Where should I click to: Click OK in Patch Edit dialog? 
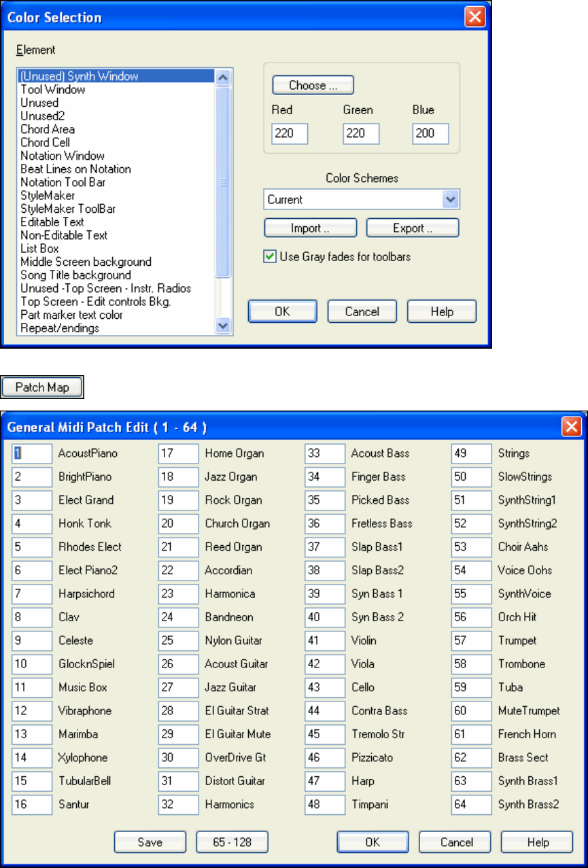[x=373, y=842]
